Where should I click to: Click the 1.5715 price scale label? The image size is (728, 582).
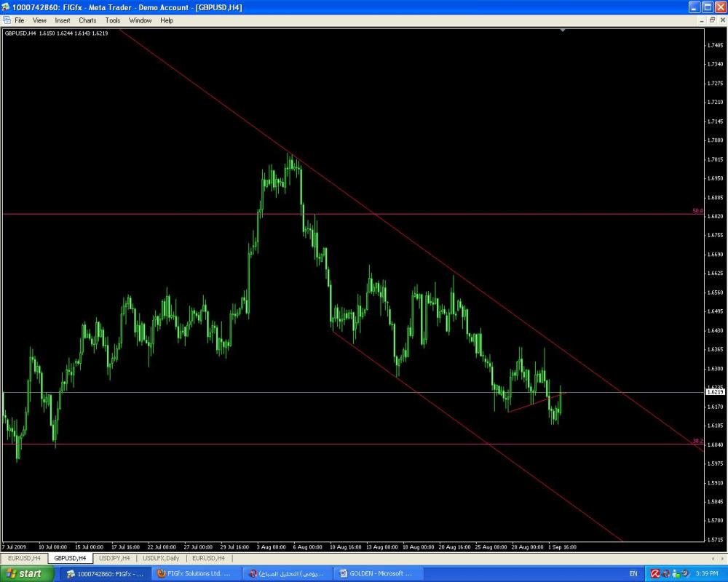[715, 540]
